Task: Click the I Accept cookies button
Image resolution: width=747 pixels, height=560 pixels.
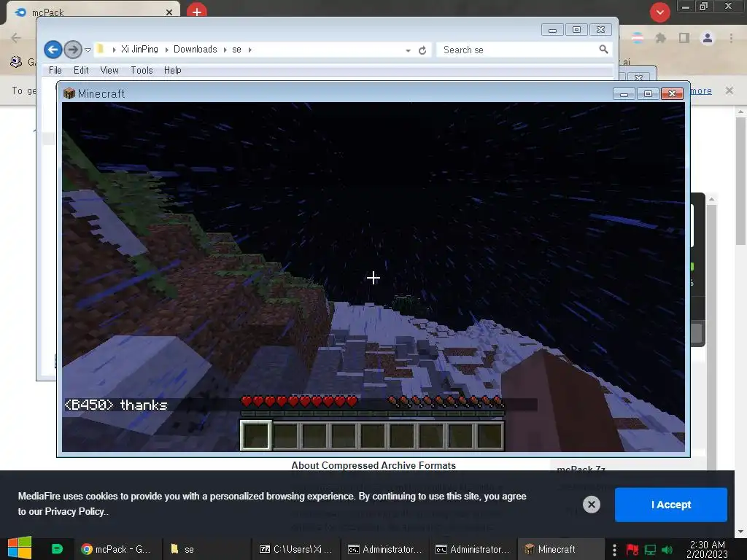Action: pos(671,505)
